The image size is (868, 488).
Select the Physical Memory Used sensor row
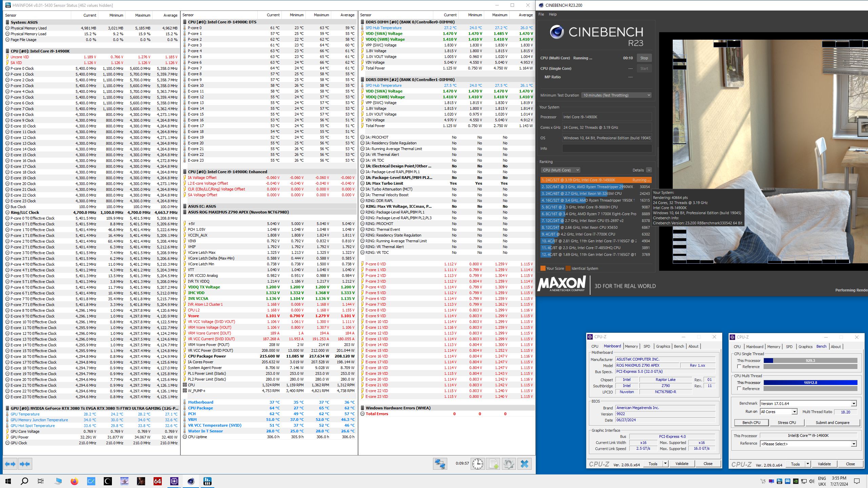point(91,28)
